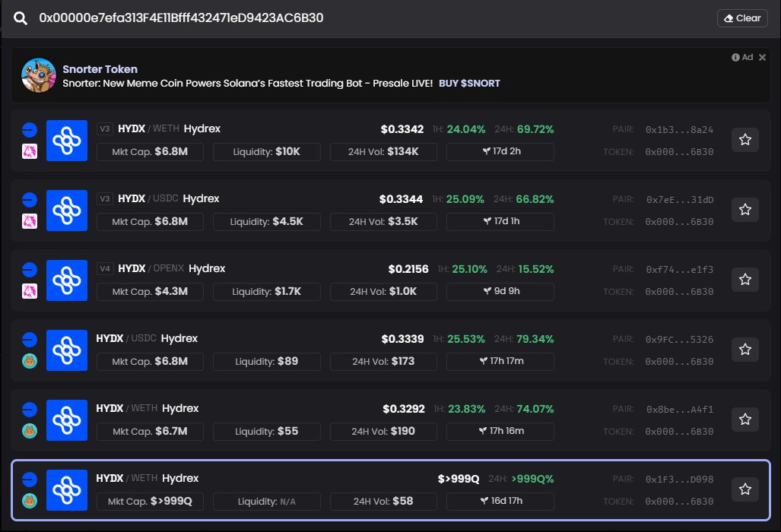Click the Ad info icon
The height and width of the screenshot is (532, 781).
coord(735,57)
